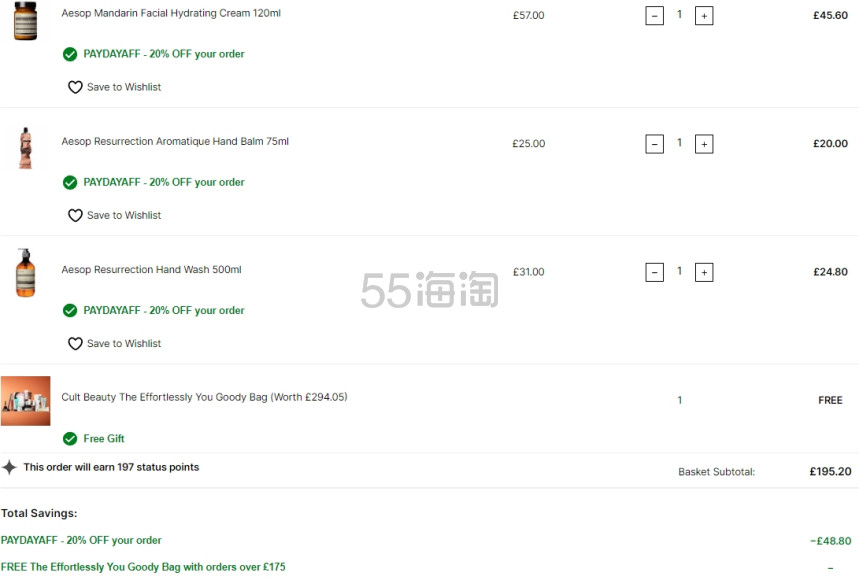859x580 pixels.
Task: Click the Hand Wash pump bottle thumbnail
Action: tap(25, 273)
